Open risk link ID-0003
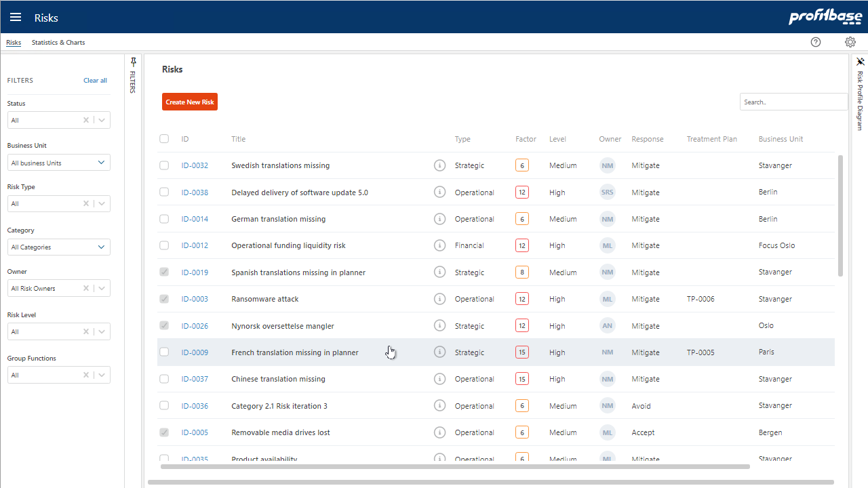868x488 pixels. (195, 299)
